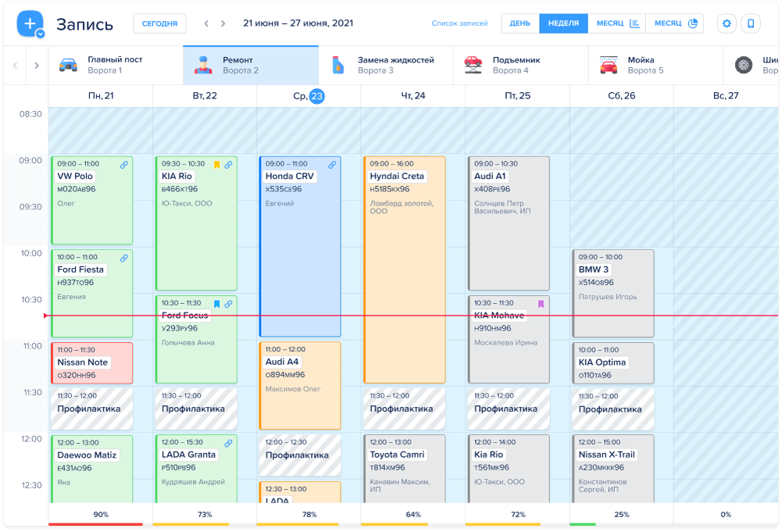Click Monday 90% load bar
This screenshot has height=532, width=782.
click(x=95, y=524)
